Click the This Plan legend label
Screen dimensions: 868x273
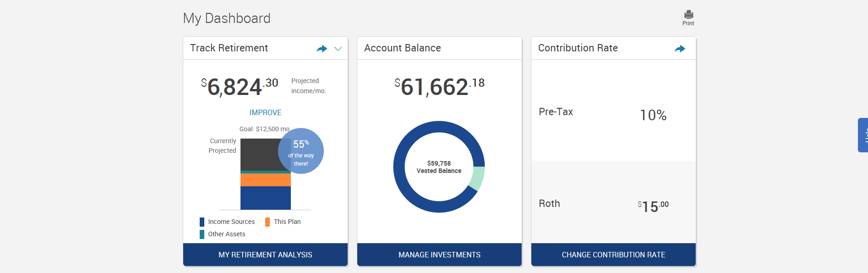pyautogui.click(x=287, y=222)
